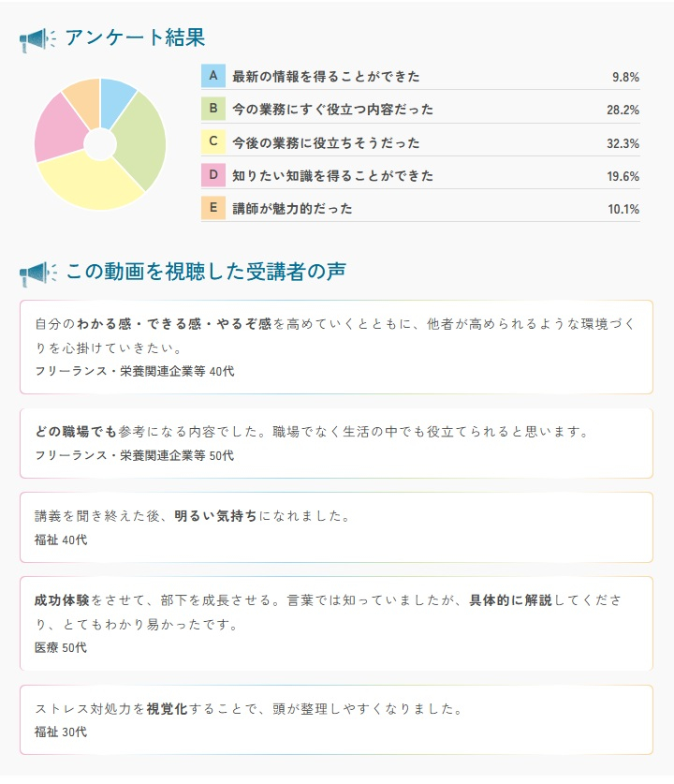Screen dimensions: 674x784
Task: Click megaphone icon beside 受講者の声 heading
Action: 37,274
